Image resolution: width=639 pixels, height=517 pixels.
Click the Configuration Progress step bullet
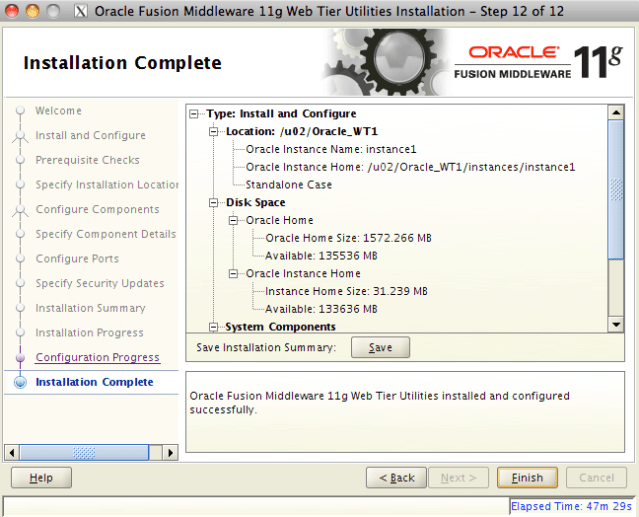19,358
